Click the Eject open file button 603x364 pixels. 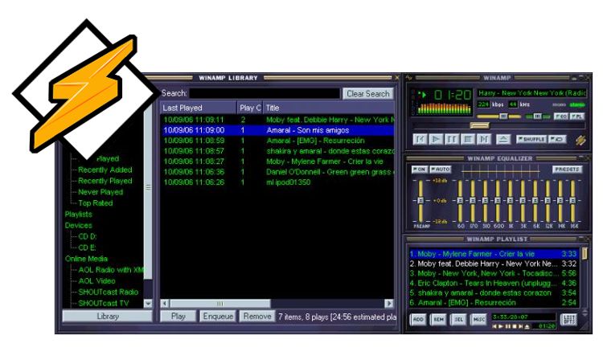[x=503, y=139]
